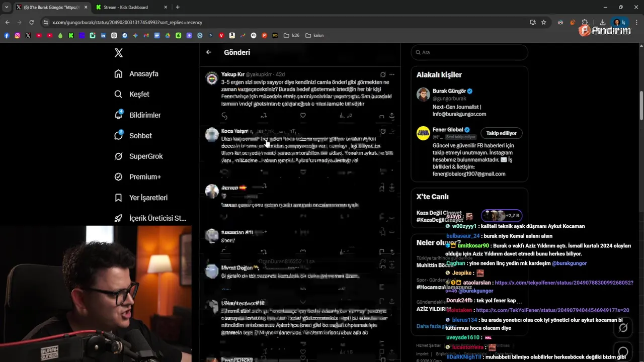The height and width of the screenshot is (362, 644).
Task: Click the page vertical scrollbar
Action: pos(641,106)
